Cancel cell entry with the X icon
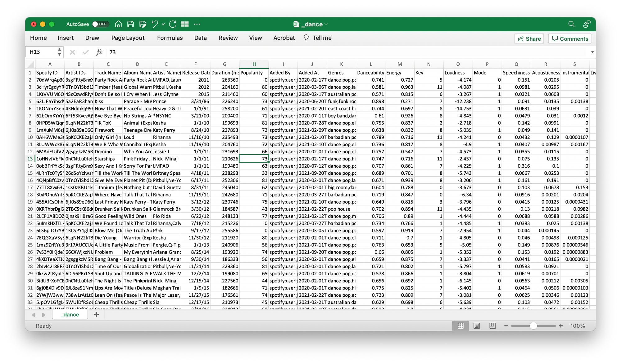Screen dimensions: 621x364 72,52
